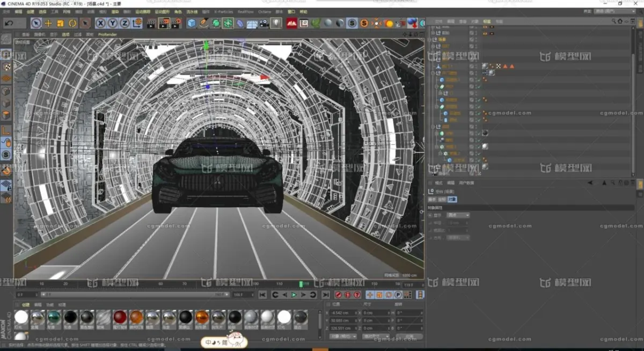Click the orange S toolbar icon
The height and width of the screenshot is (351, 644).
pyautogui.click(x=364, y=23)
